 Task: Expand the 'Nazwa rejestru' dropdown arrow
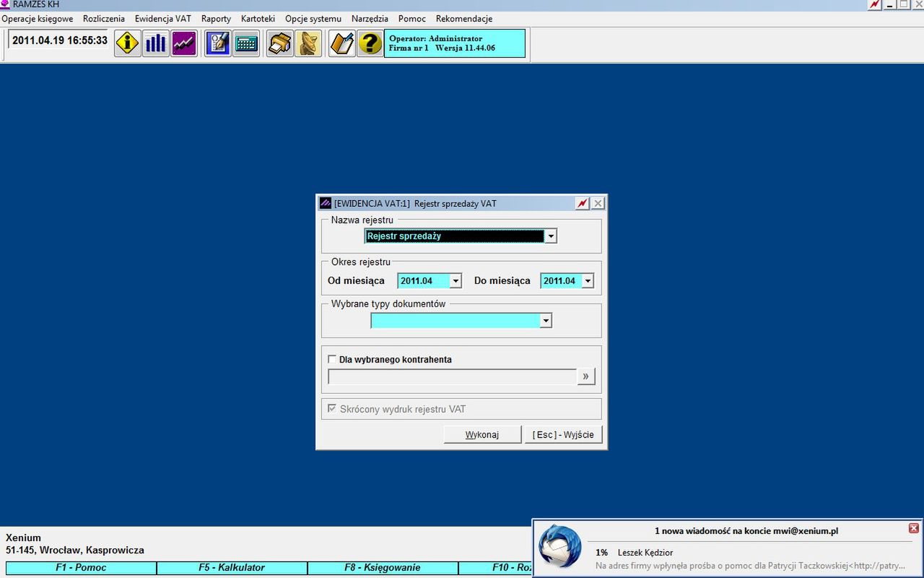click(551, 236)
